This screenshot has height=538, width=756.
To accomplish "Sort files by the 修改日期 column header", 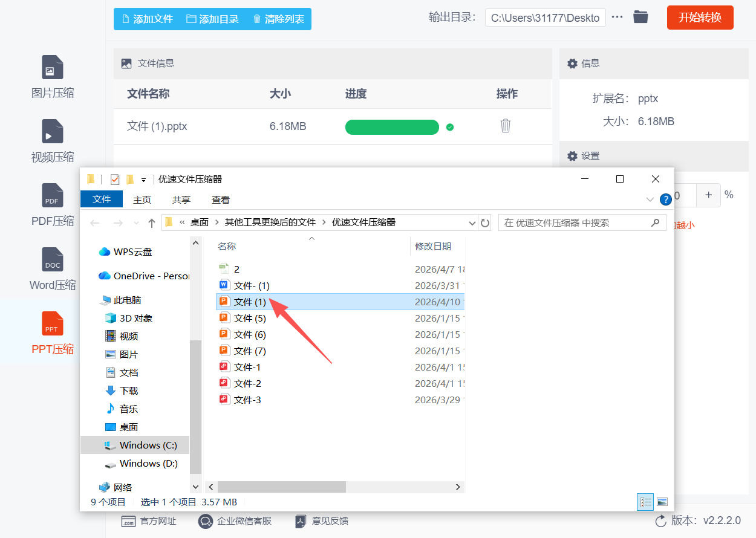I will tap(432, 246).
